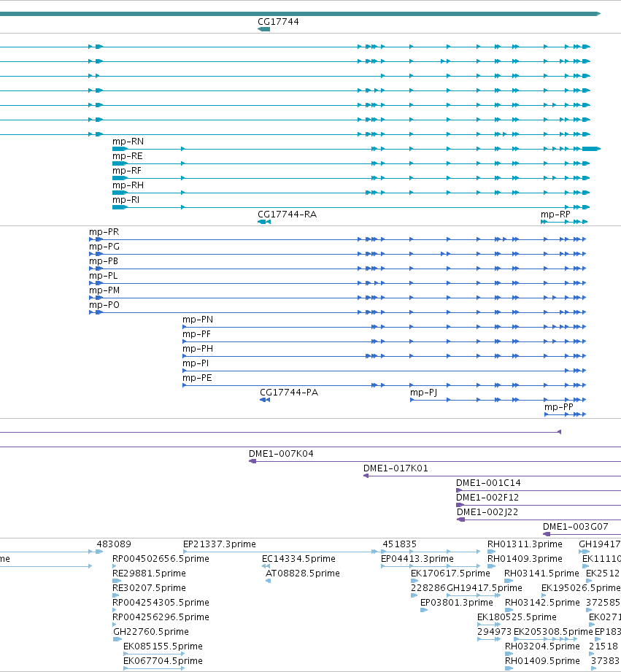
Task: Select the mp-PJ protein label
Action: coord(423,392)
